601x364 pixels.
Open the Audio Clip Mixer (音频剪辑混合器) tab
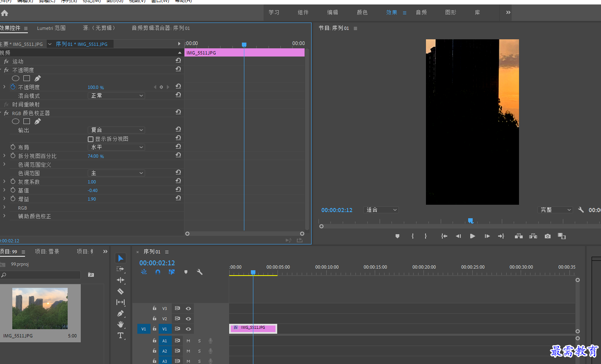(161, 28)
